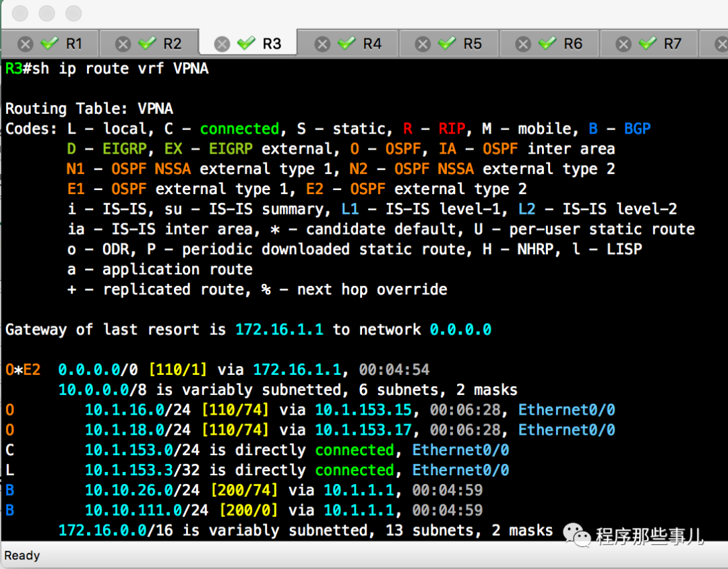This screenshot has width=728, height=569.
Task: Close the R4 session tab
Action: (x=322, y=44)
